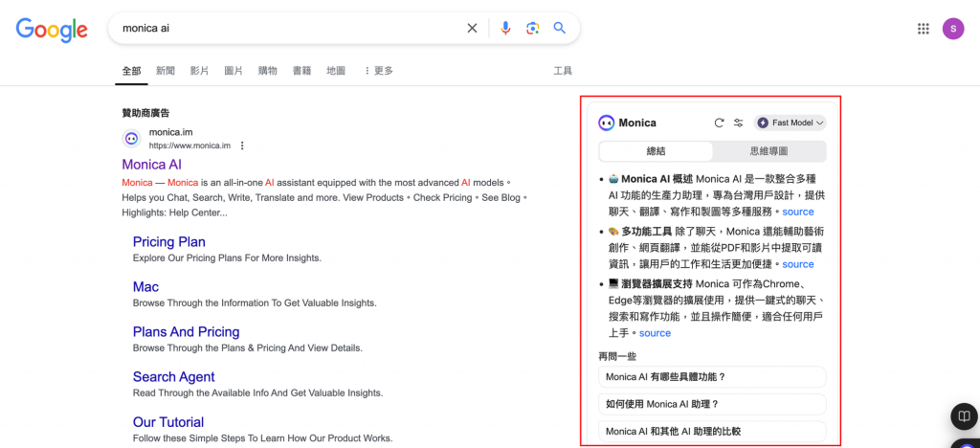
Task: Switch to the 圖片 tab
Action: [234, 71]
